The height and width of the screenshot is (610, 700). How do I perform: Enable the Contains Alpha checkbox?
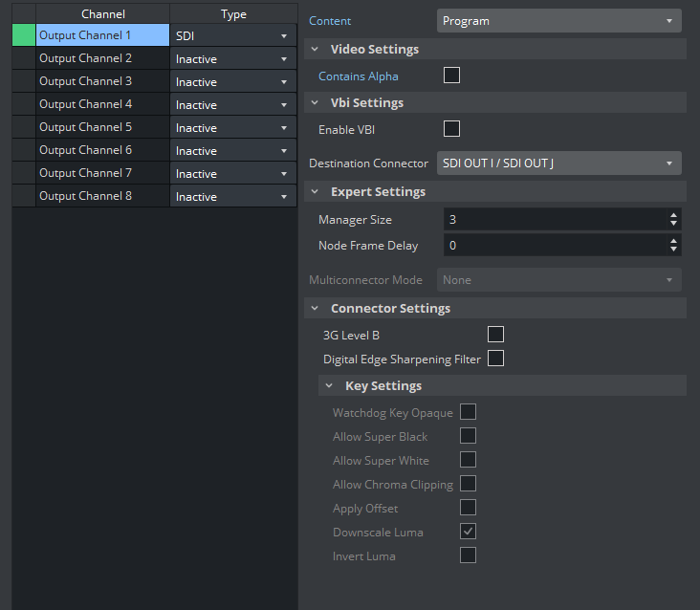pyautogui.click(x=452, y=76)
